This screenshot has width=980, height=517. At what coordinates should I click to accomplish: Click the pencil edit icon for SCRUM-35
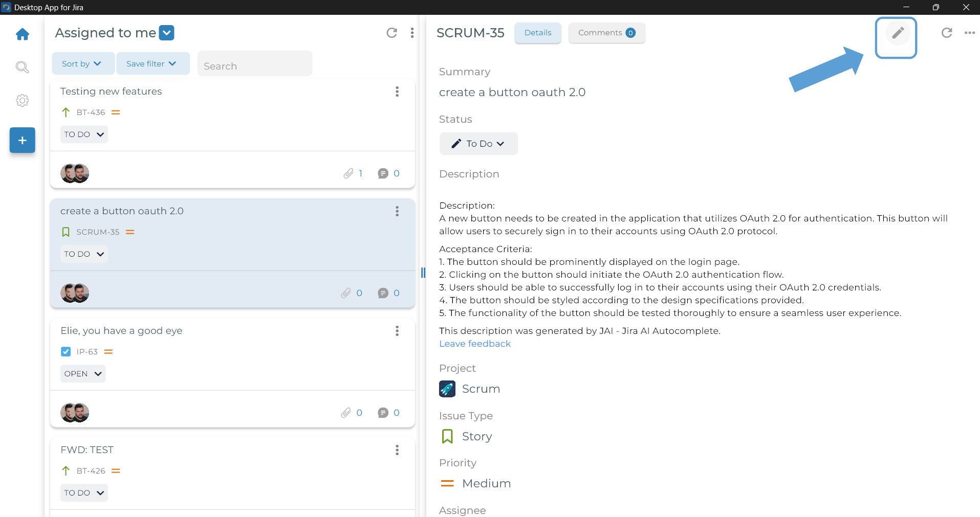coord(897,34)
